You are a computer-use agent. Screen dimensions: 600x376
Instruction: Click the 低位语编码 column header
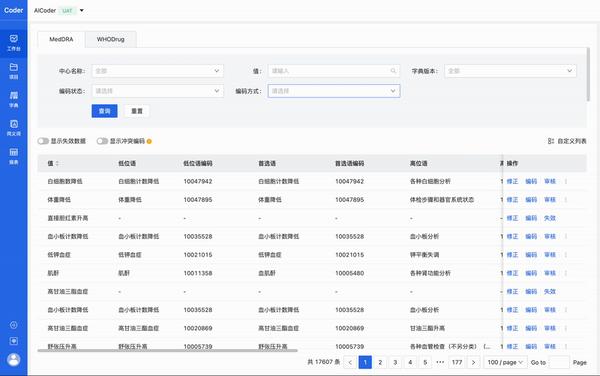(x=198, y=163)
